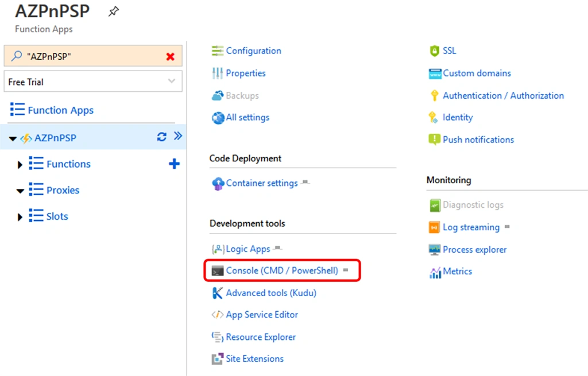Click the All settings globe icon
The image size is (588, 376).
click(x=218, y=118)
